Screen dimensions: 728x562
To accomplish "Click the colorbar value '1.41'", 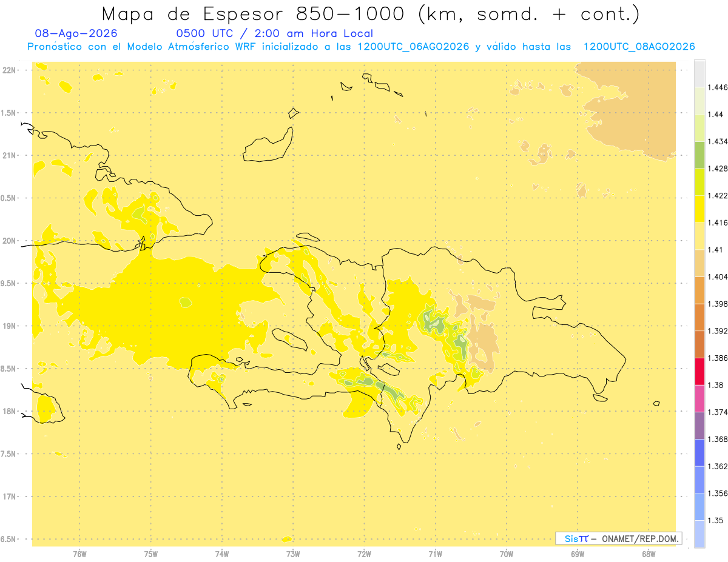I will 716,249.
